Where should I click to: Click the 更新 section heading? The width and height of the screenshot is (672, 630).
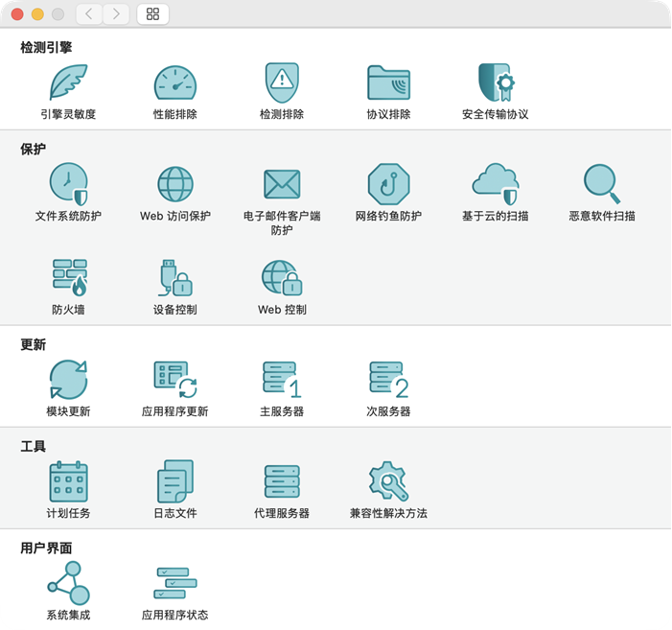click(x=33, y=344)
